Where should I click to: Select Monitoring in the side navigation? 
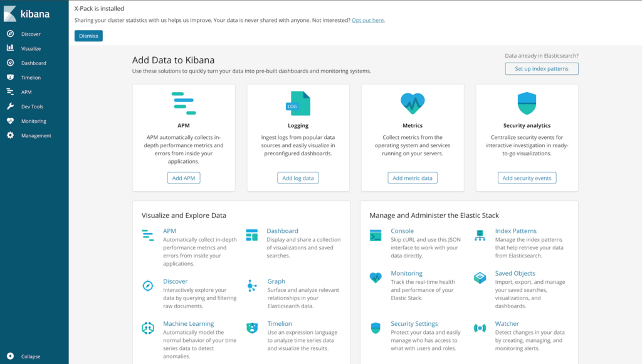pos(34,121)
